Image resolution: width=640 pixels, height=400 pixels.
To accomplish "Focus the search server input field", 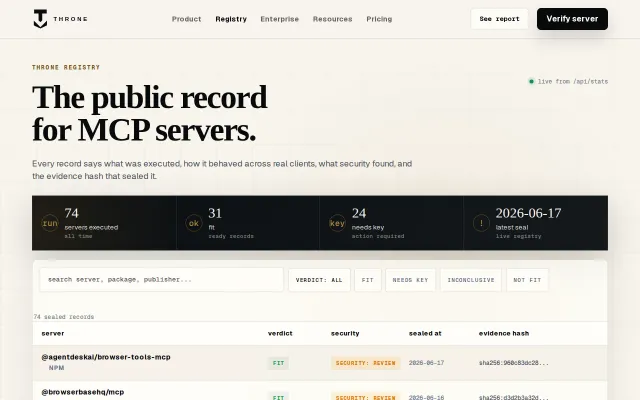I will tap(162, 280).
